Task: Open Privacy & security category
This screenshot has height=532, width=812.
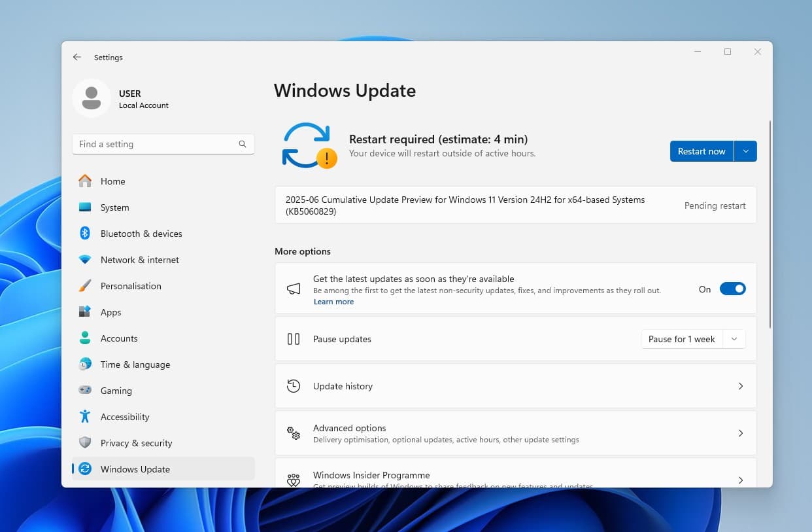Action: tap(163, 443)
